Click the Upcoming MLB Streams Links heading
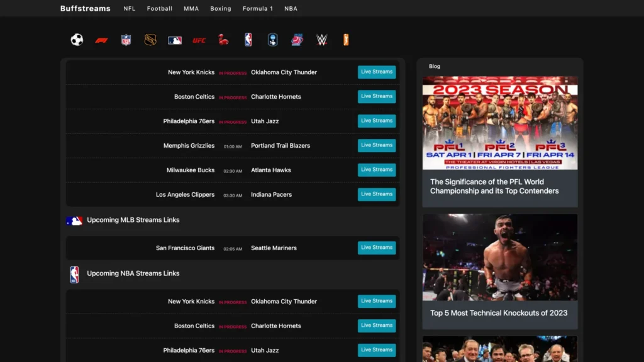Image resolution: width=644 pixels, height=362 pixels. pyautogui.click(x=133, y=220)
